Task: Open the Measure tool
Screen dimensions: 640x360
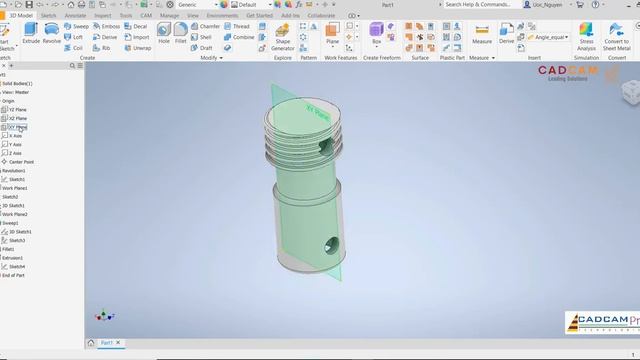Action: 482,34
